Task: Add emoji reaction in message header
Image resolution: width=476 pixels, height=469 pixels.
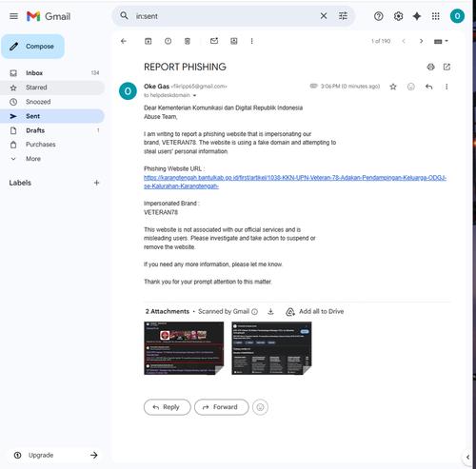Action: (x=411, y=87)
